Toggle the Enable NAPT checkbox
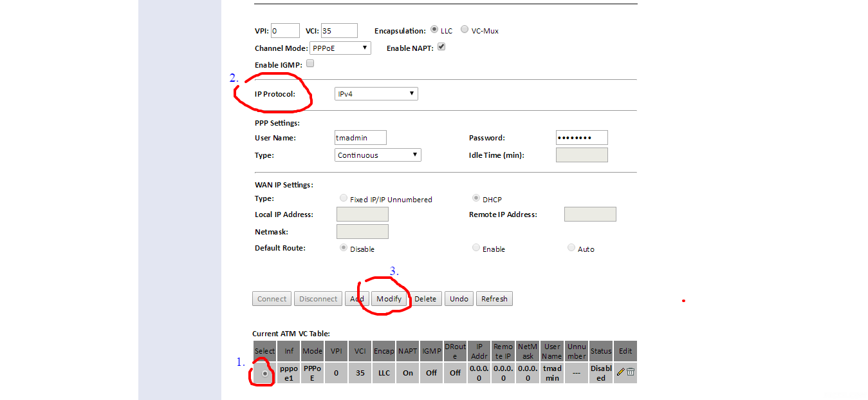The image size is (868, 400). click(x=441, y=47)
